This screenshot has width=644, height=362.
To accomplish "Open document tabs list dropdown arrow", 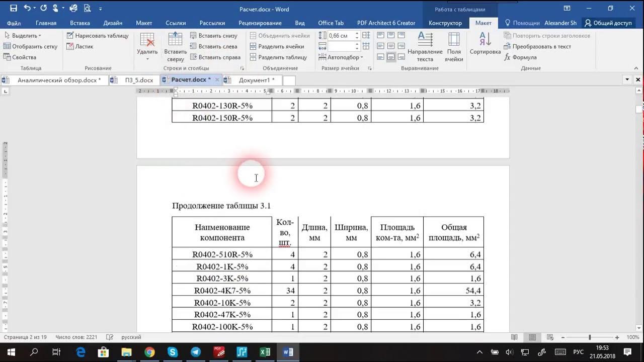I will [627, 79].
